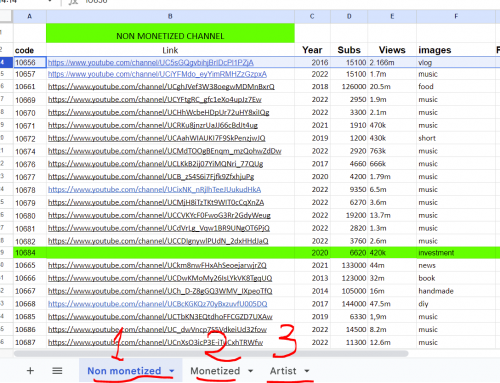Select column C header
The height and width of the screenshot is (383, 500).
pos(312,16)
